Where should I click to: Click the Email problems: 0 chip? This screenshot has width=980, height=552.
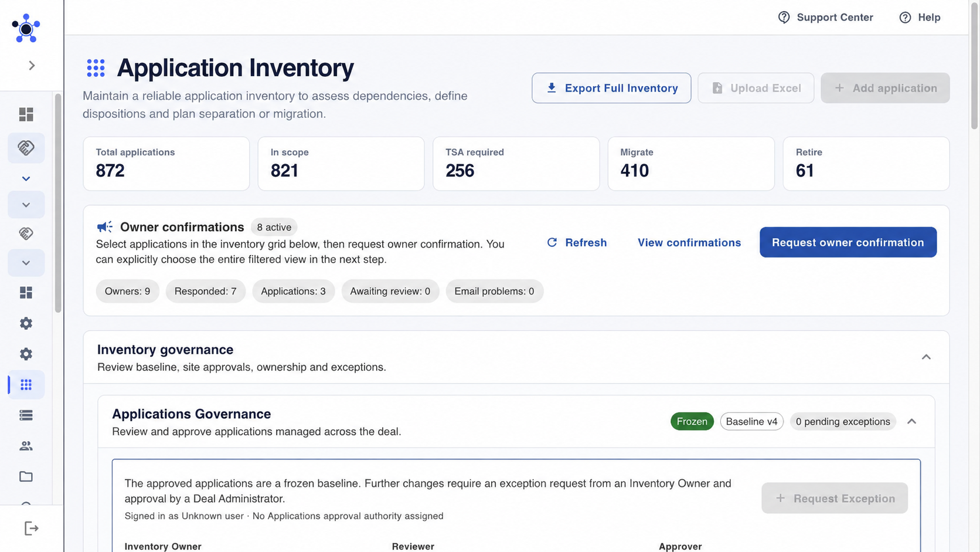pos(494,291)
